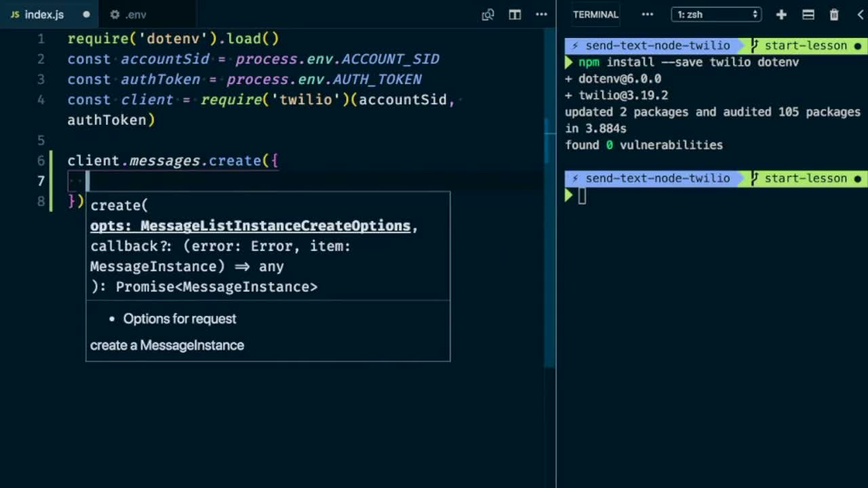Viewport: 868px width, 488px height.
Task: Open the terminal panel ellipsis menu
Action: pos(647,14)
